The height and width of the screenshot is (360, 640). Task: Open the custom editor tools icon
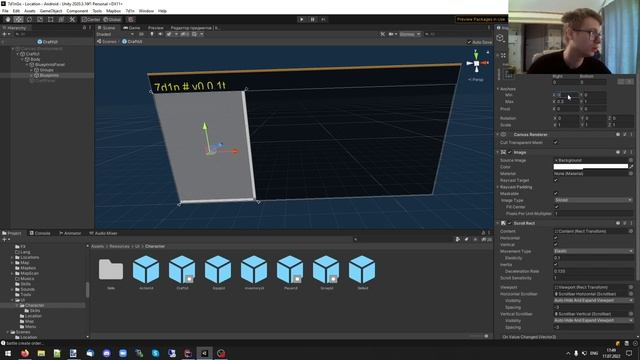click(72, 20)
